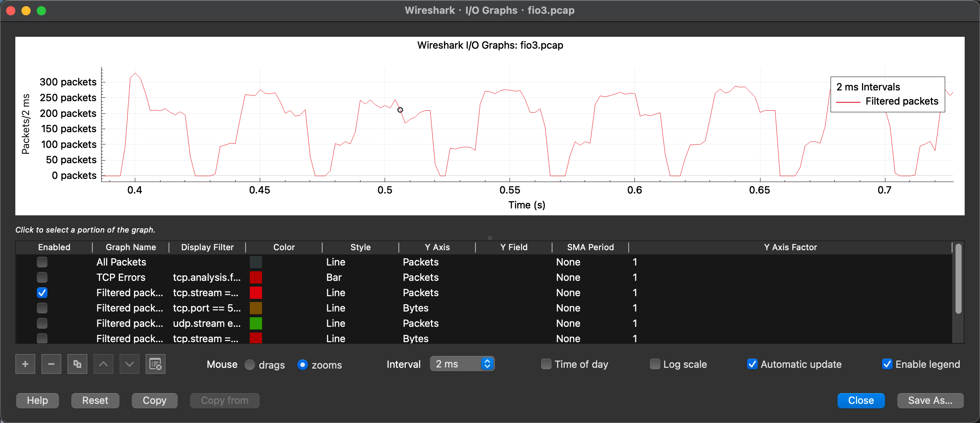
Task: Click the minus icon to remove graph
Action: tap(51, 364)
